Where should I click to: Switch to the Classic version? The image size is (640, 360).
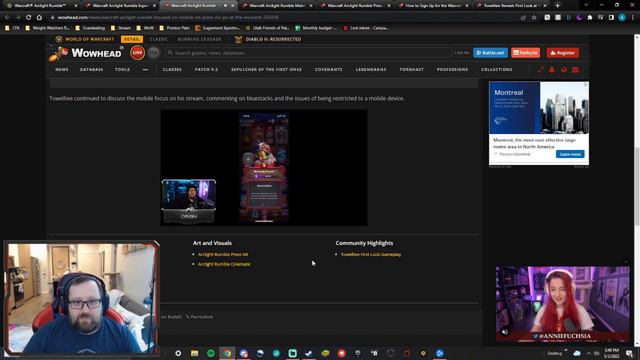159,39
